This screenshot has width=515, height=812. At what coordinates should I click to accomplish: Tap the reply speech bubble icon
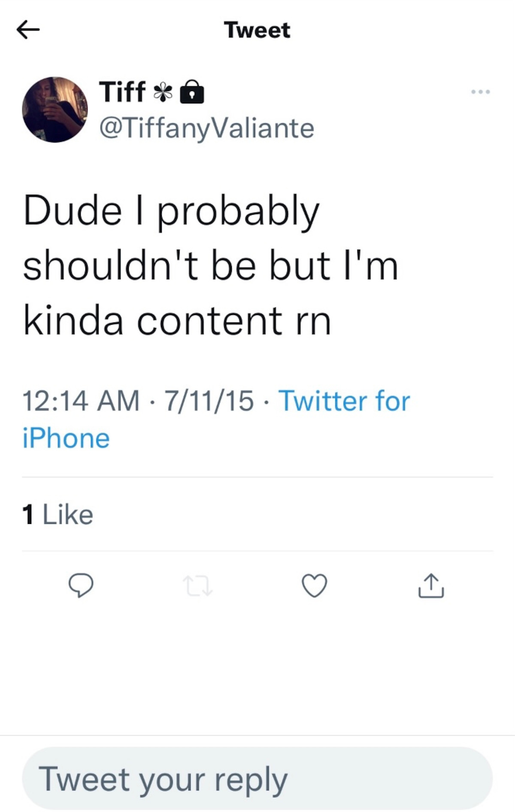click(81, 586)
